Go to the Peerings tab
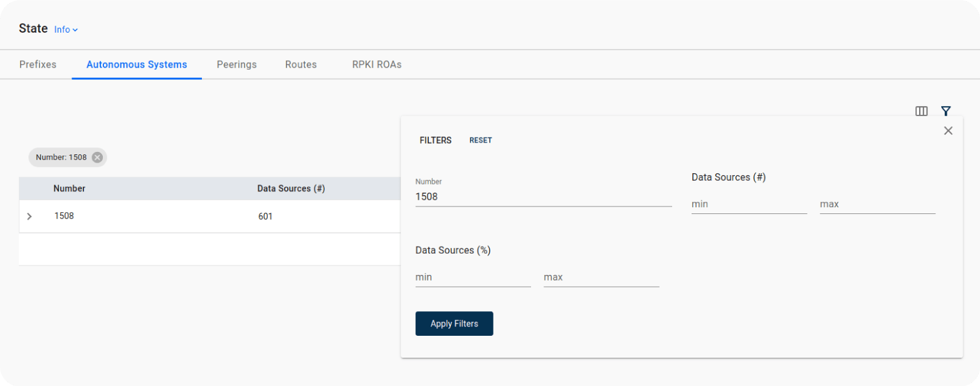Image resolution: width=980 pixels, height=386 pixels. pos(236,65)
